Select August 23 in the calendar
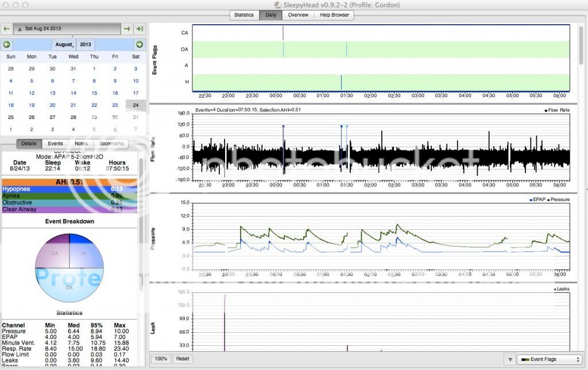This screenshot has width=588, height=370. [x=115, y=105]
